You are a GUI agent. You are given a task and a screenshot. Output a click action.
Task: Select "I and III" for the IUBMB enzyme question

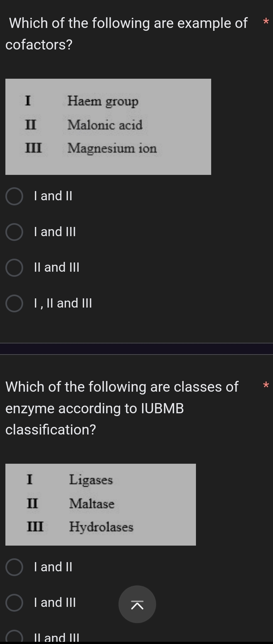(x=14, y=602)
